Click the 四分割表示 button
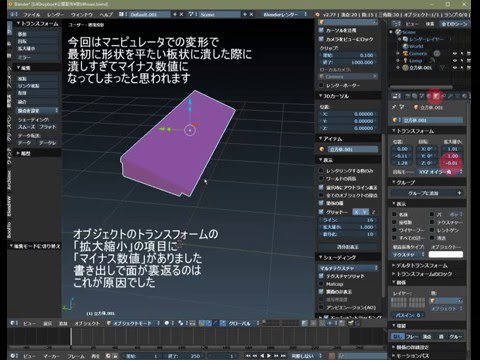 348,247
